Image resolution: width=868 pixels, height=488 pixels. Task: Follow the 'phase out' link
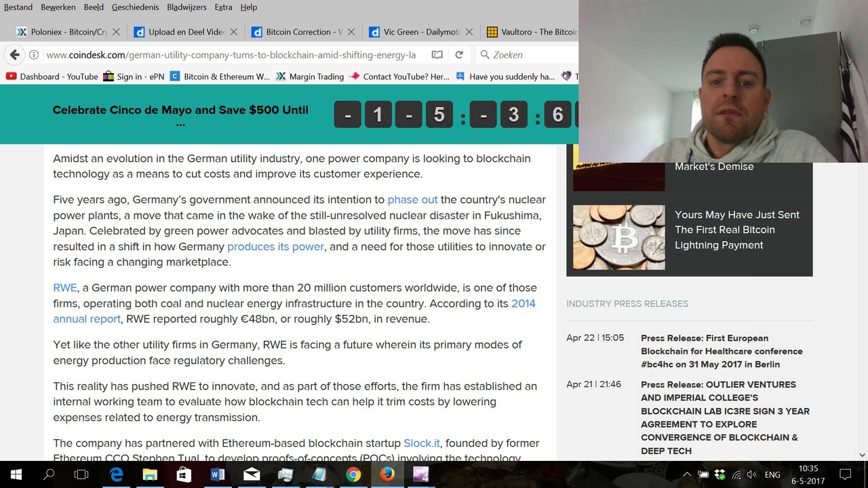tap(412, 200)
